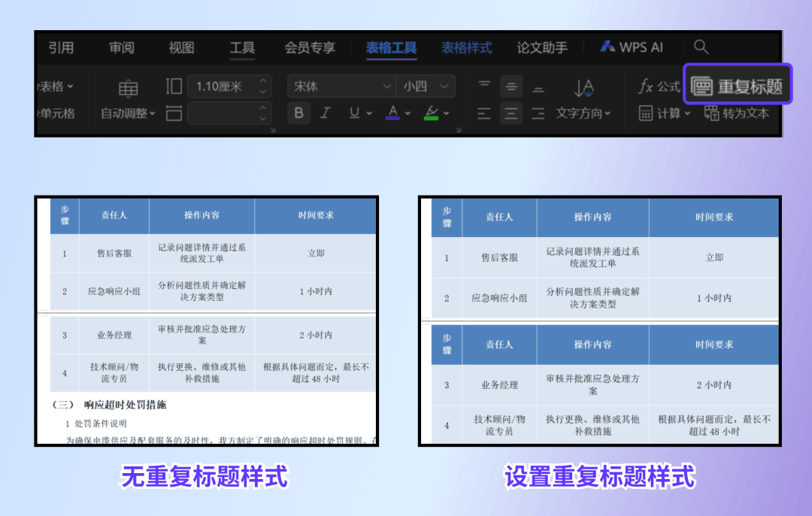Click 售后客服 cell in right table
The width and height of the screenshot is (812, 516).
pos(499,257)
